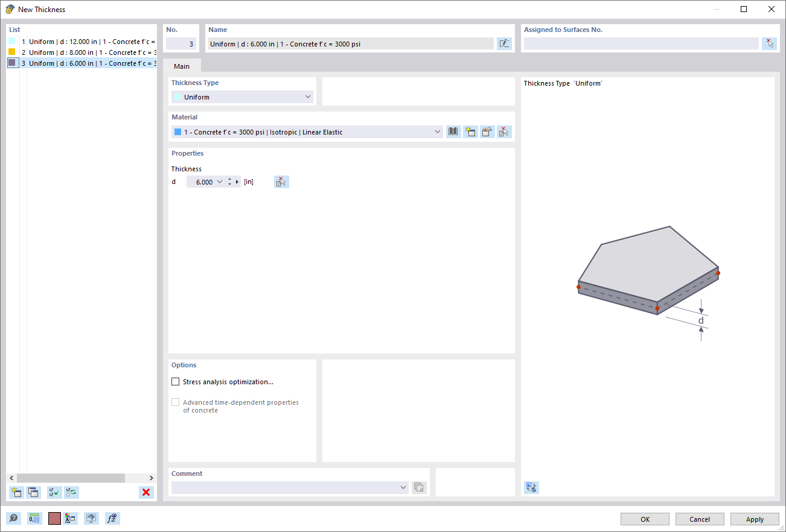Expand the Material combo box
The width and height of the screenshot is (786, 532).
click(x=438, y=131)
